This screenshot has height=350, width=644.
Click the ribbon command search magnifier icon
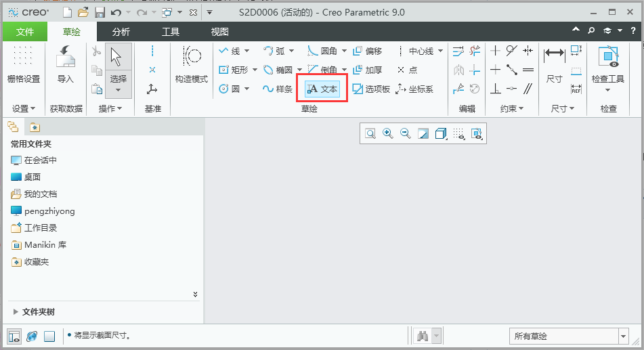(x=591, y=31)
